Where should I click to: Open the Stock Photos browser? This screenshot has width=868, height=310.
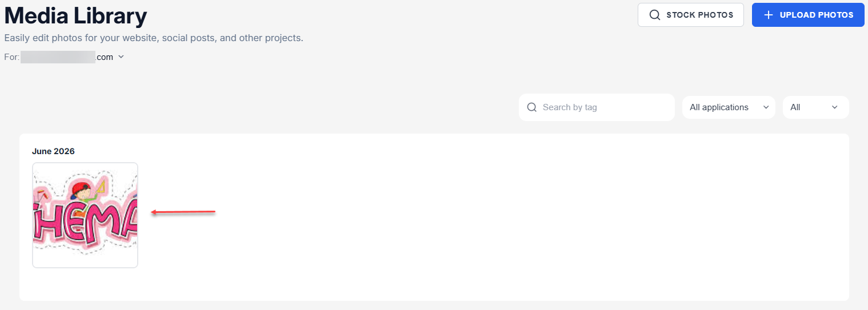coord(690,15)
